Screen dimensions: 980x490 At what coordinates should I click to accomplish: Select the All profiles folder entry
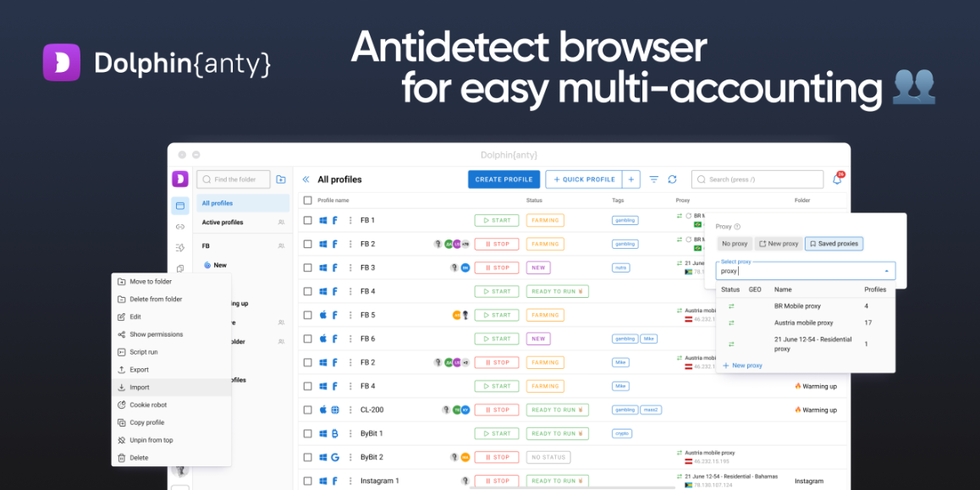(x=243, y=203)
